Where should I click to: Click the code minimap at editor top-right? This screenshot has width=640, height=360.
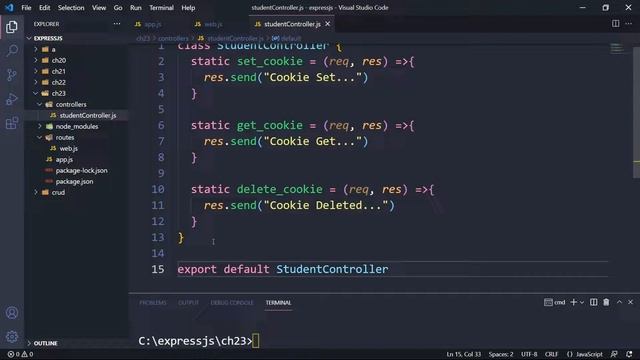pyautogui.click(x=617, y=48)
